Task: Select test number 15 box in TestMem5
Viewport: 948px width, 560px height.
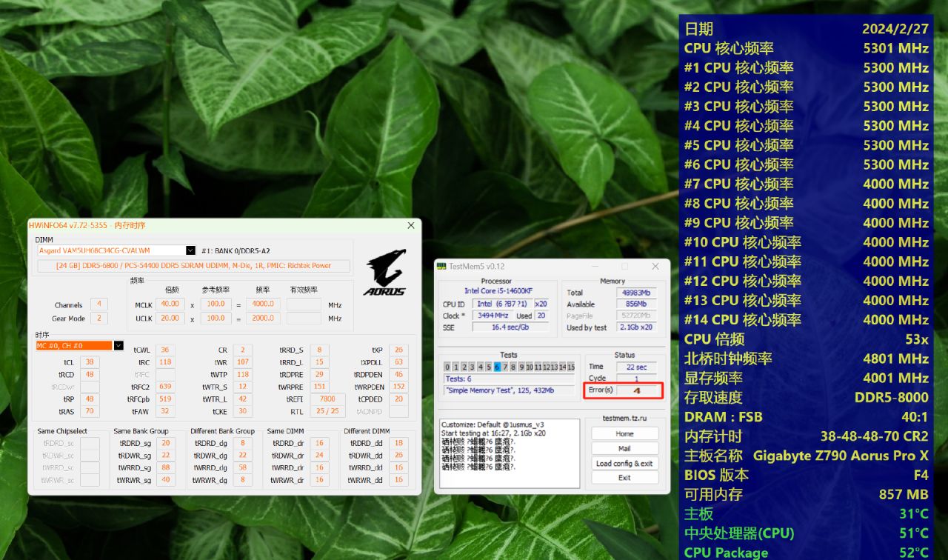Action: point(571,367)
